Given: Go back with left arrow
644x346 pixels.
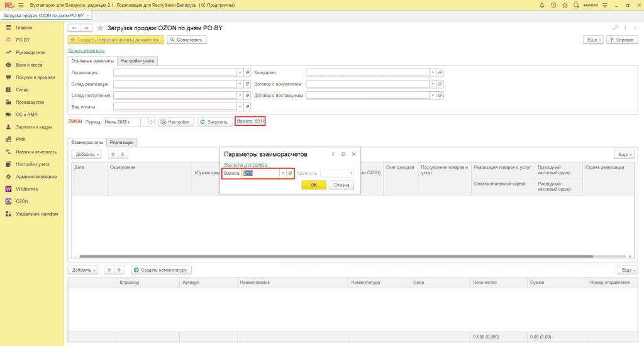Looking at the screenshot, I should coord(74,28).
